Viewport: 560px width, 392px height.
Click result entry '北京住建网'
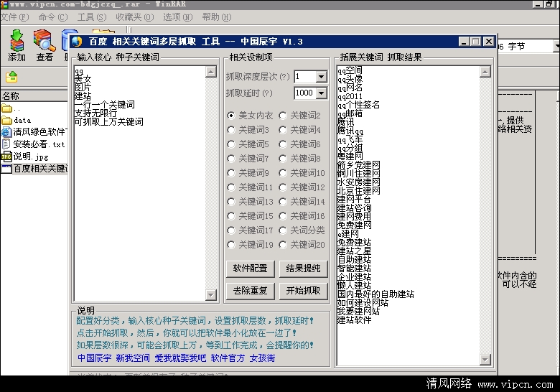(358, 191)
